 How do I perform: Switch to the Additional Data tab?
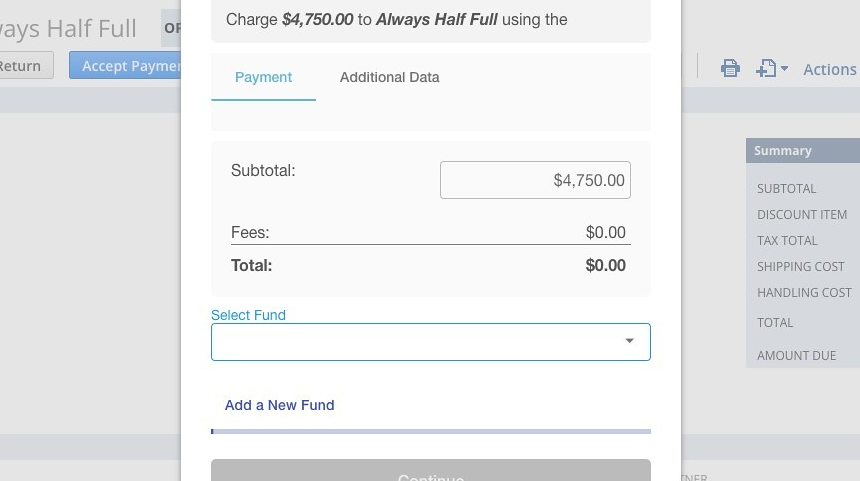click(x=389, y=77)
